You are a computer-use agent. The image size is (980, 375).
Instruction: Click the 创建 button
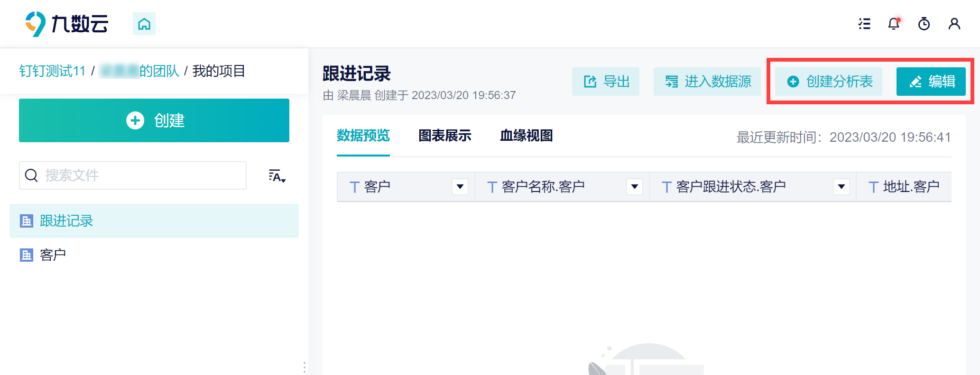click(x=154, y=120)
